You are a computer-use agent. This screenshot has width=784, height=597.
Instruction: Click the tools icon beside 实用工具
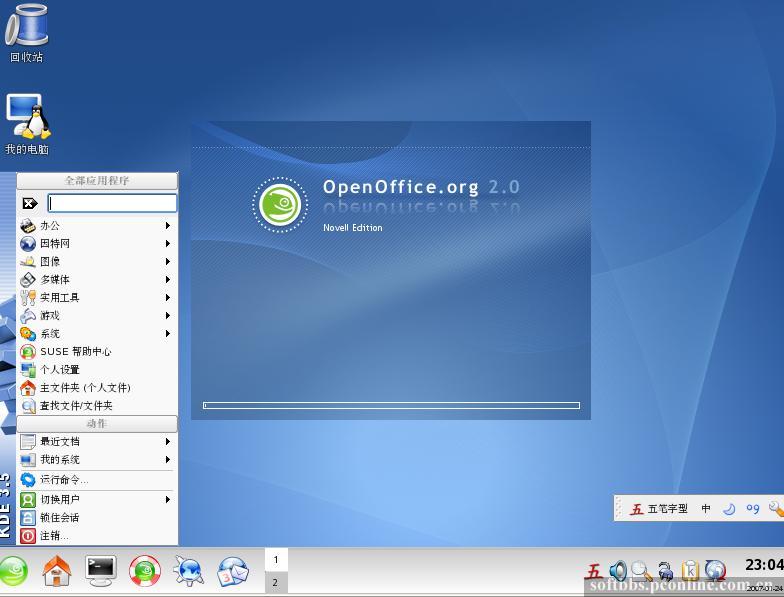click(28, 298)
